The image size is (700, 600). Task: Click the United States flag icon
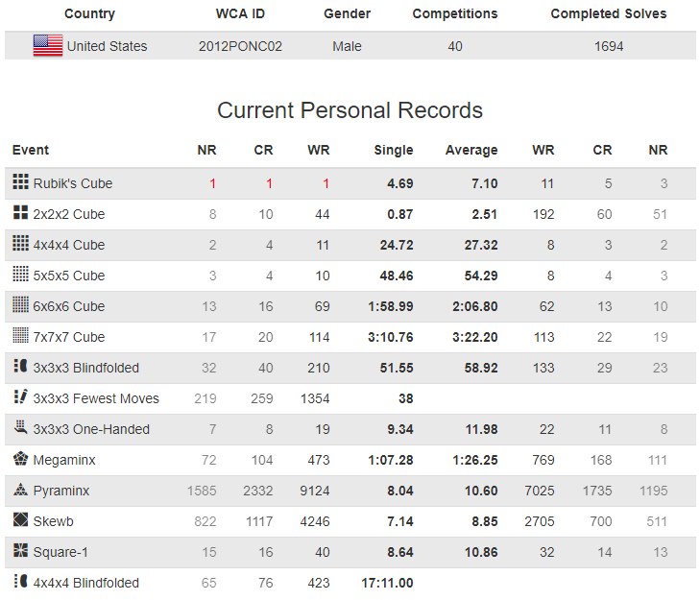coord(48,45)
